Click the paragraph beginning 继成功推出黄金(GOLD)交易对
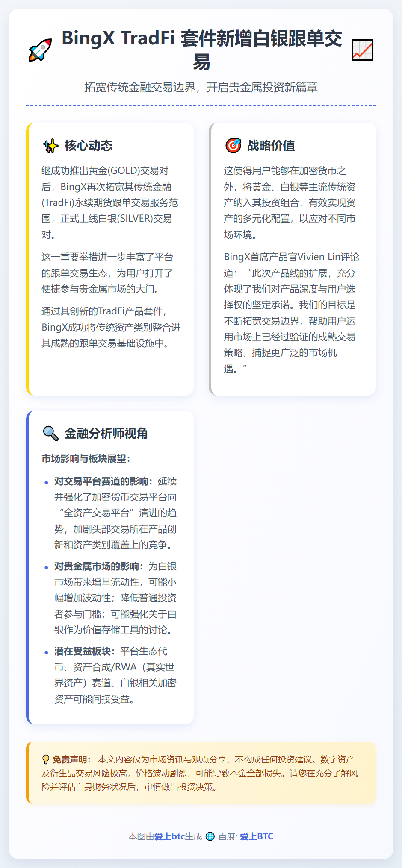The image size is (402, 868). (x=110, y=202)
